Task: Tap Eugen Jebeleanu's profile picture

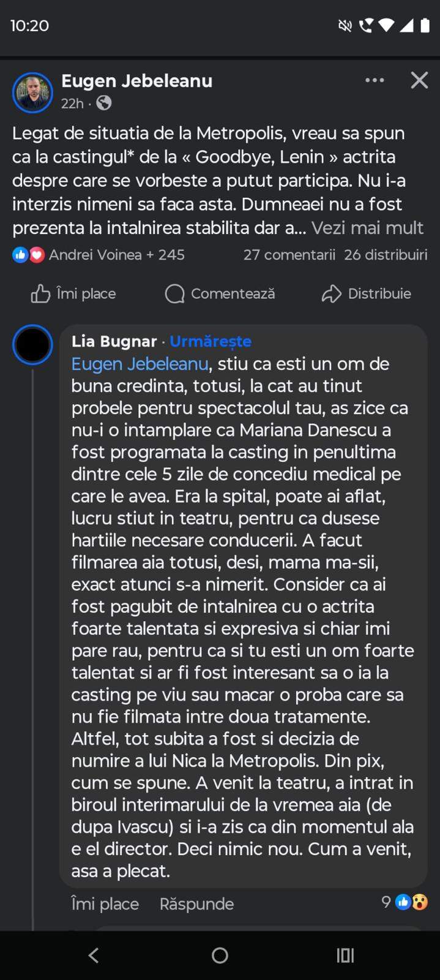Action: tap(32, 92)
